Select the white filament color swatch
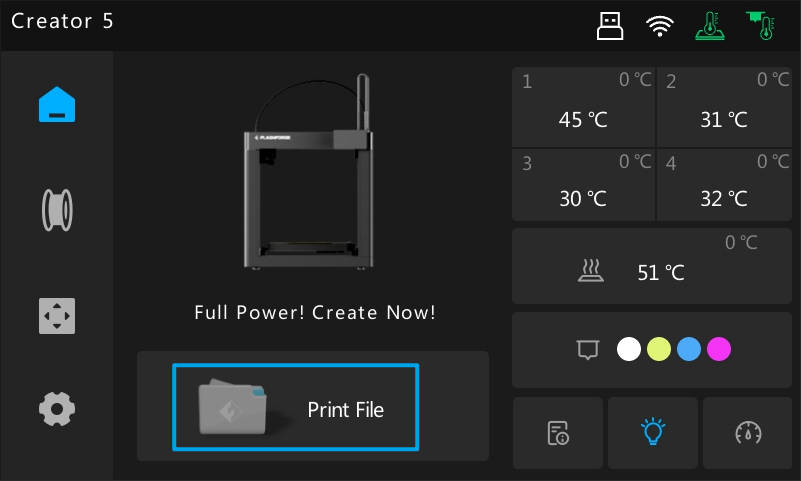This screenshot has height=481, width=801. pos(629,349)
